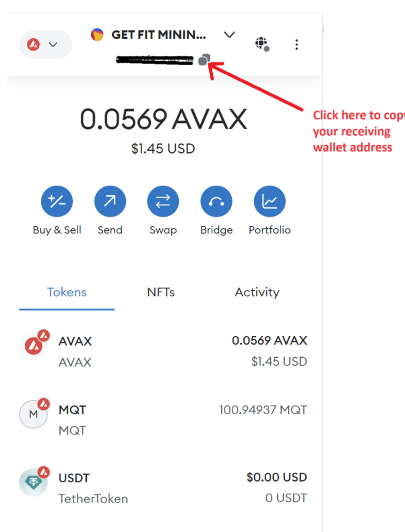Switch to the NFTs tab

(161, 292)
